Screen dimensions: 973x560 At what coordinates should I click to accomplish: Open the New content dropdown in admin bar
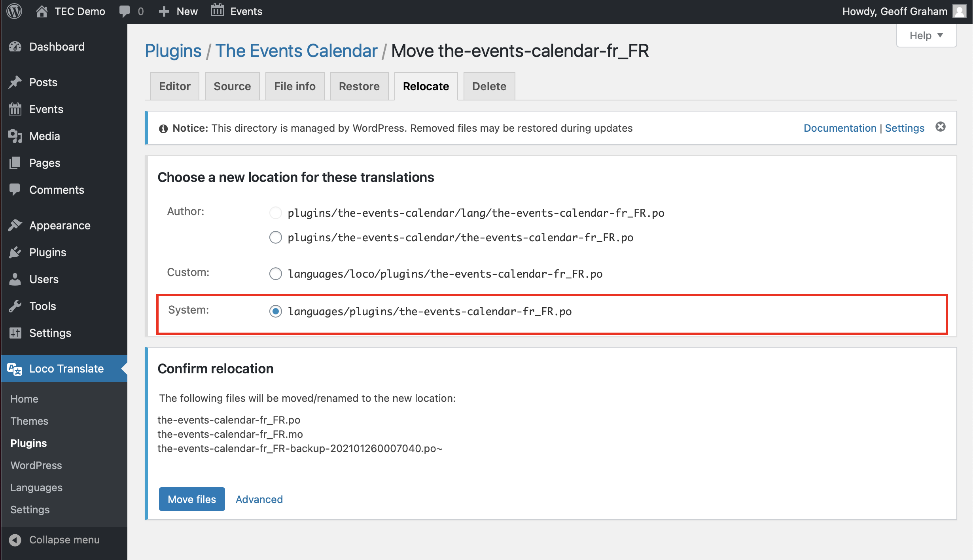[x=178, y=11]
